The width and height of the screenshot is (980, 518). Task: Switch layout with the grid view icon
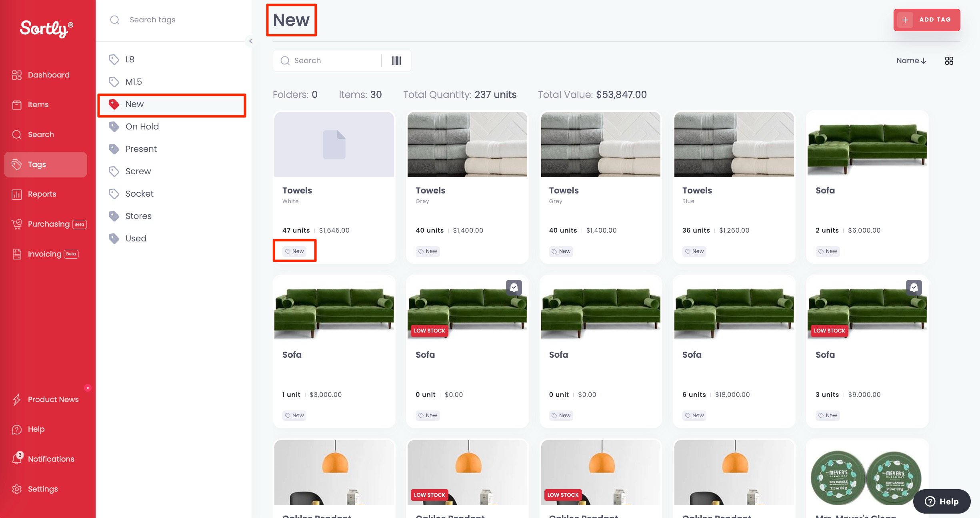(949, 61)
